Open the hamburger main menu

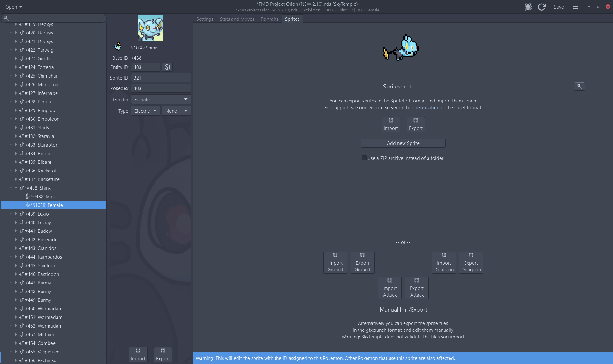575,7
